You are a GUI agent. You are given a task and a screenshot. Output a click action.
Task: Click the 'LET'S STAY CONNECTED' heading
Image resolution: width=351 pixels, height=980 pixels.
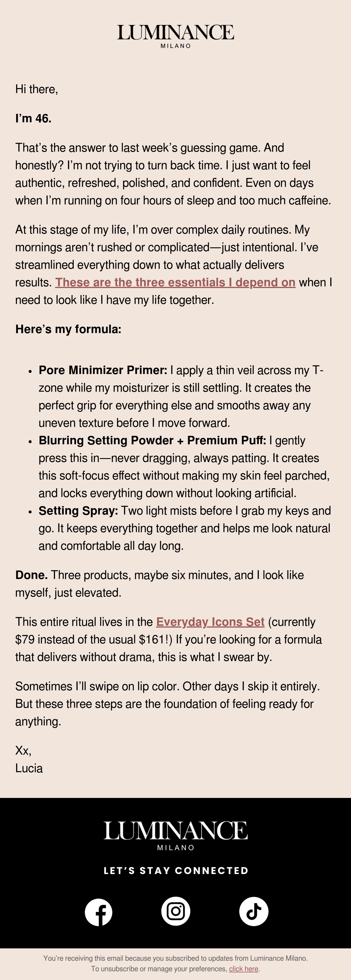(x=176, y=871)
